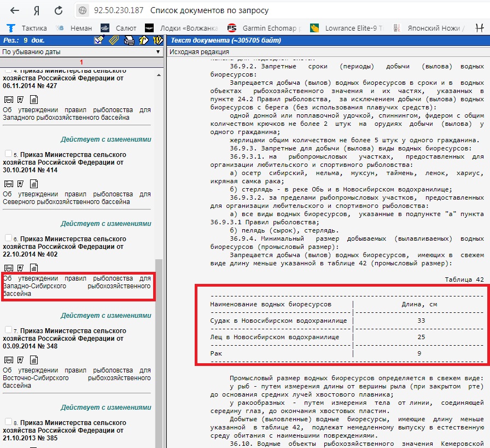Tick the checkbox for document 7
Screen dimensions: 490x448
click(x=8, y=330)
